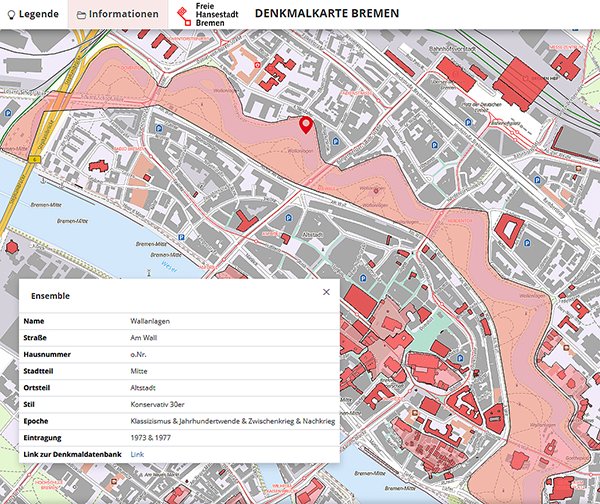Click the Stadtteil value Mitte
The width and height of the screenshot is (600, 504).
click(140, 371)
